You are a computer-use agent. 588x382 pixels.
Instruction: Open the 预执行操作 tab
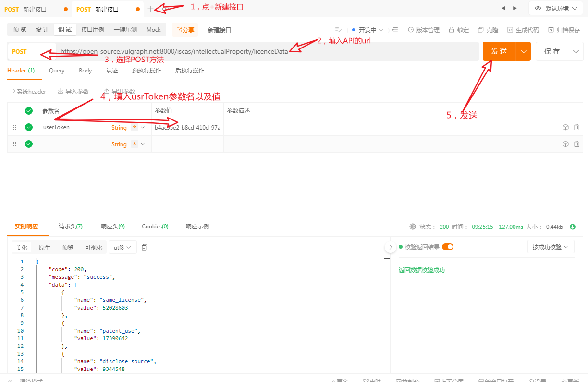147,71
